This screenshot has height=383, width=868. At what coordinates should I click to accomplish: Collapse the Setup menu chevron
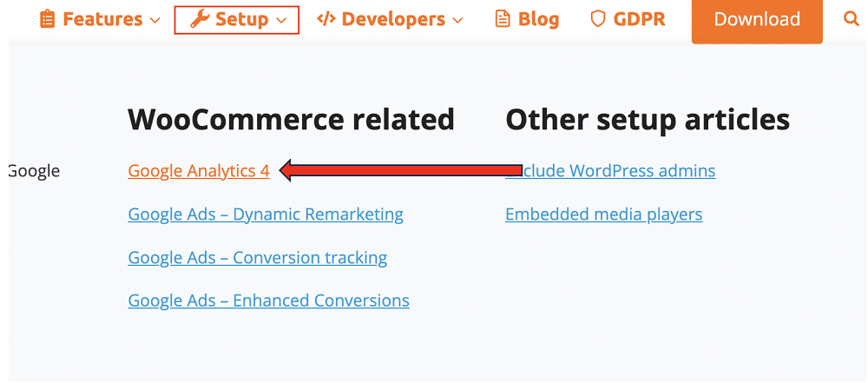tap(281, 20)
